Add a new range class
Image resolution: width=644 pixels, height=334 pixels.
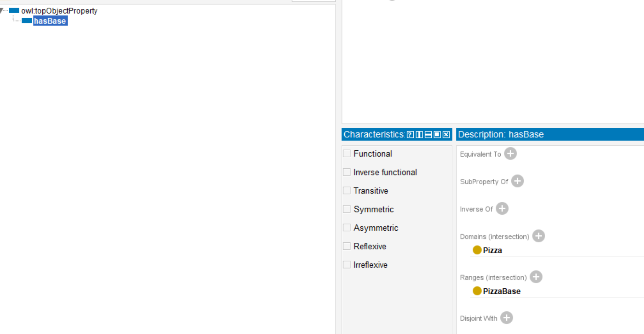[x=536, y=277]
